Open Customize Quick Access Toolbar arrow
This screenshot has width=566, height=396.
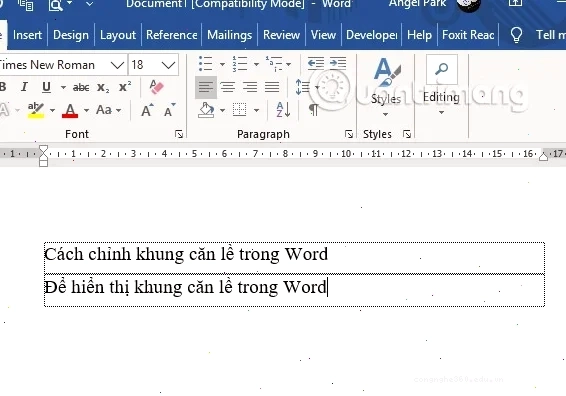(x=89, y=4)
